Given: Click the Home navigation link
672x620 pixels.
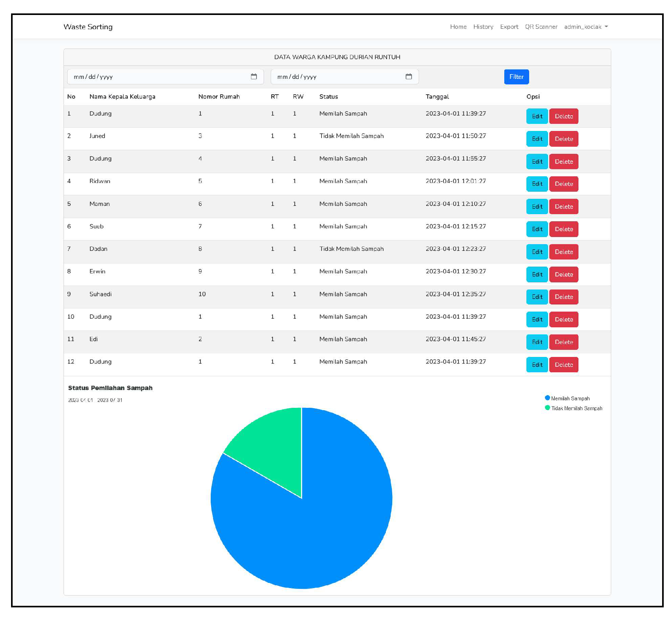Looking at the screenshot, I should click(458, 27).
